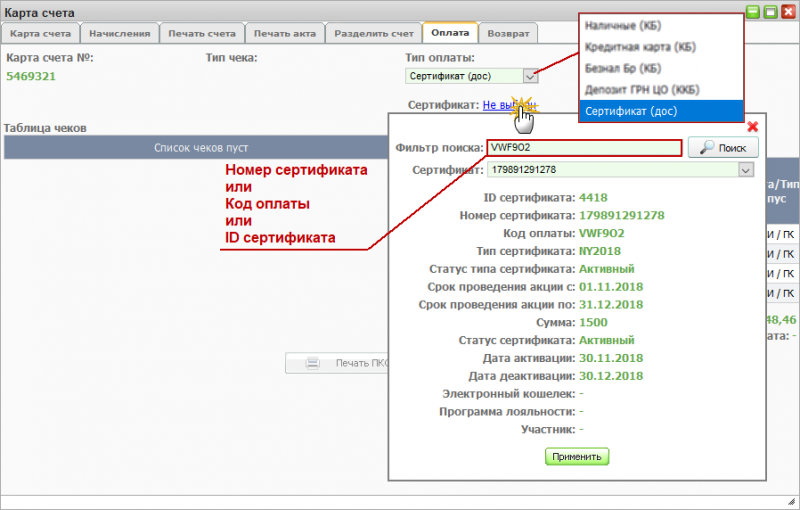Click end date 31.12.2018
Screen dimensions: 800x510
tap(611, 305)
